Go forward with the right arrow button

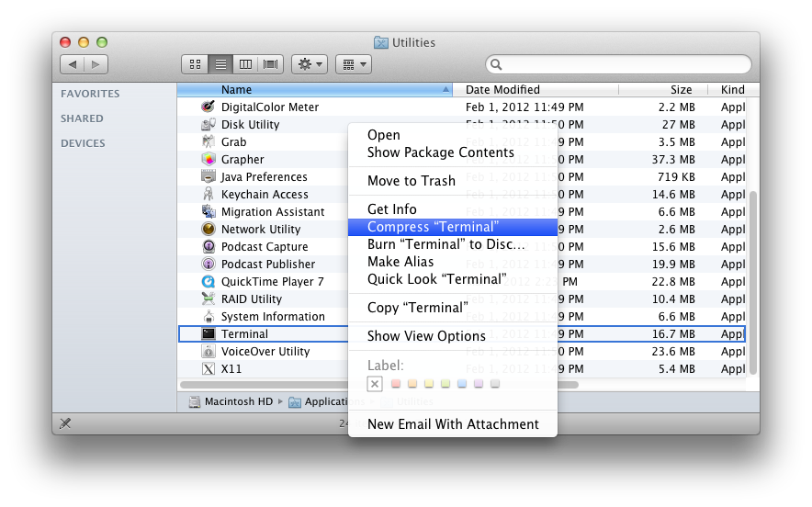pos(96,64)
